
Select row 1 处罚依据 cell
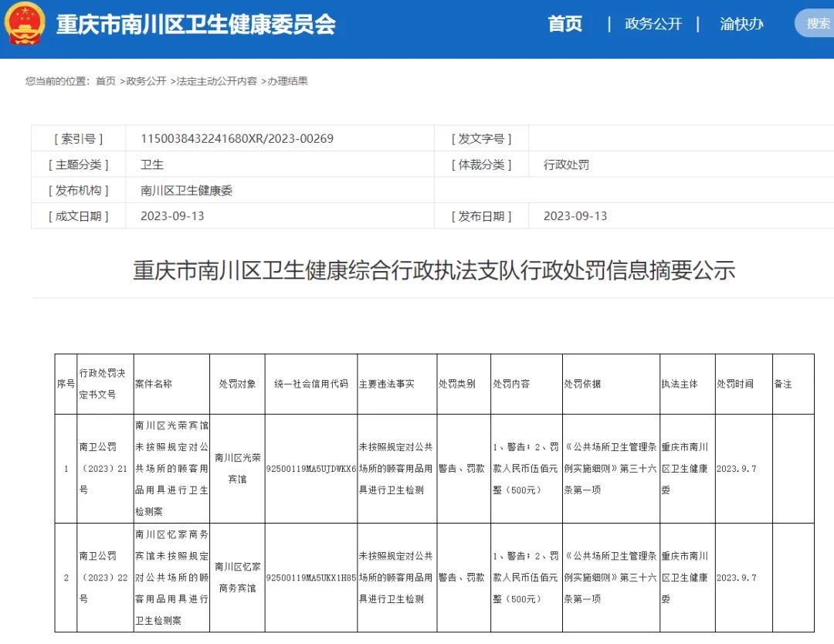611,469
